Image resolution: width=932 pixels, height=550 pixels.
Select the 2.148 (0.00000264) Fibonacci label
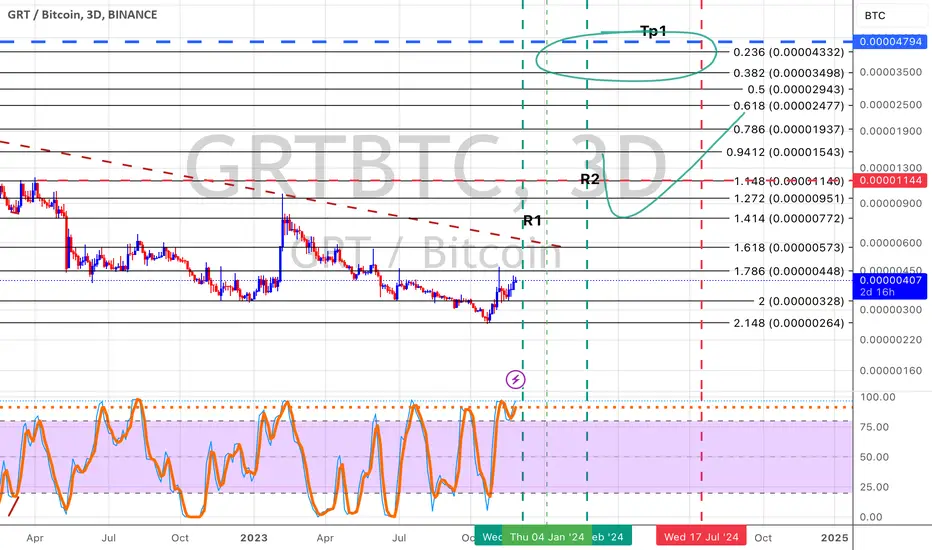[789, 323]
